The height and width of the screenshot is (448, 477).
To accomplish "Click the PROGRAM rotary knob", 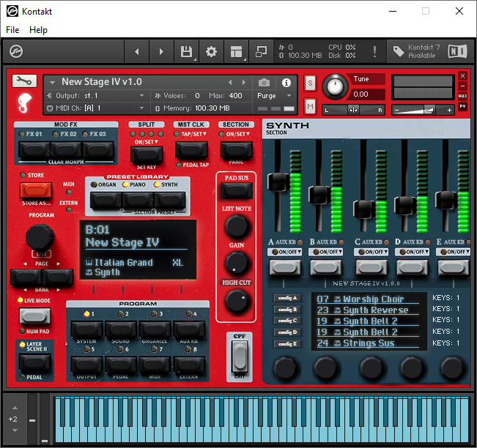I will coord(40,237).
